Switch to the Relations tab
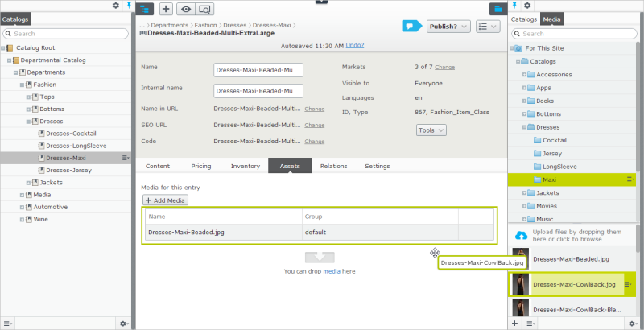This screenshot has width=644, height=330. (x=333, y=166)
